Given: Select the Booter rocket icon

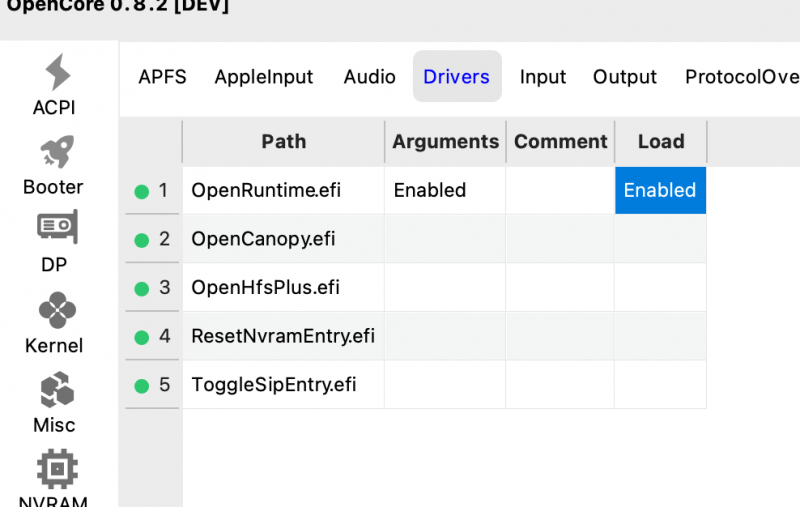Looking at the screenshot, I should click(57, 152).
